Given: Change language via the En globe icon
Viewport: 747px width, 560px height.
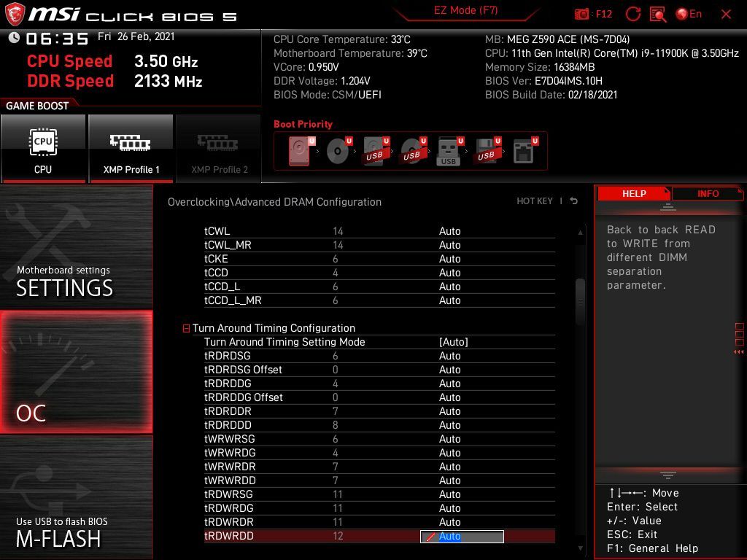Looking at the screenshot, I should (x=689, y=14).
